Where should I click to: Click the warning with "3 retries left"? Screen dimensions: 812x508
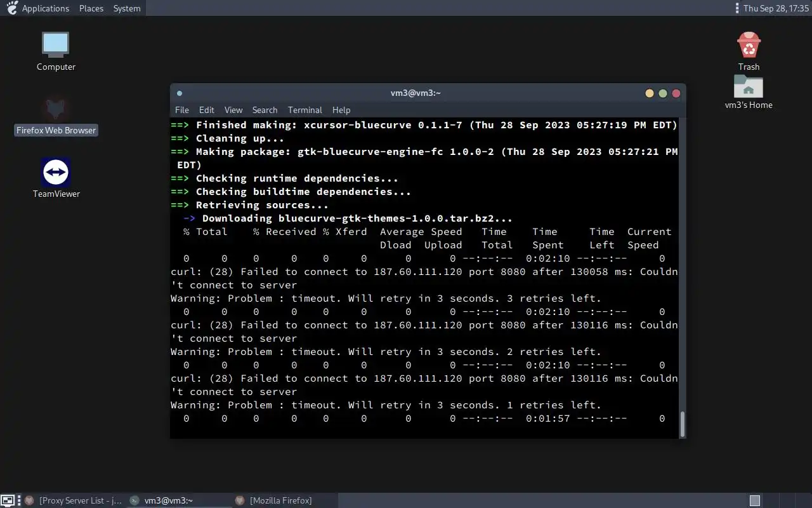pyautogui.click(x=386, y=298)
